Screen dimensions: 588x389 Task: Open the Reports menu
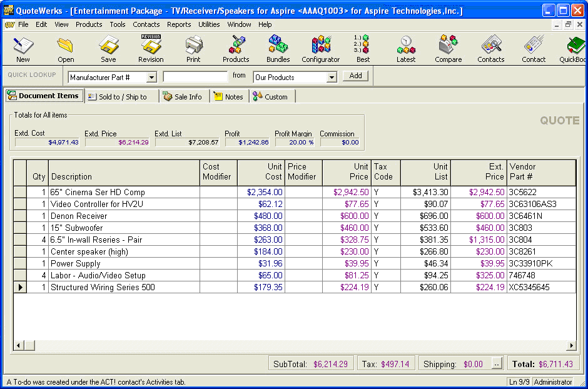179,24
